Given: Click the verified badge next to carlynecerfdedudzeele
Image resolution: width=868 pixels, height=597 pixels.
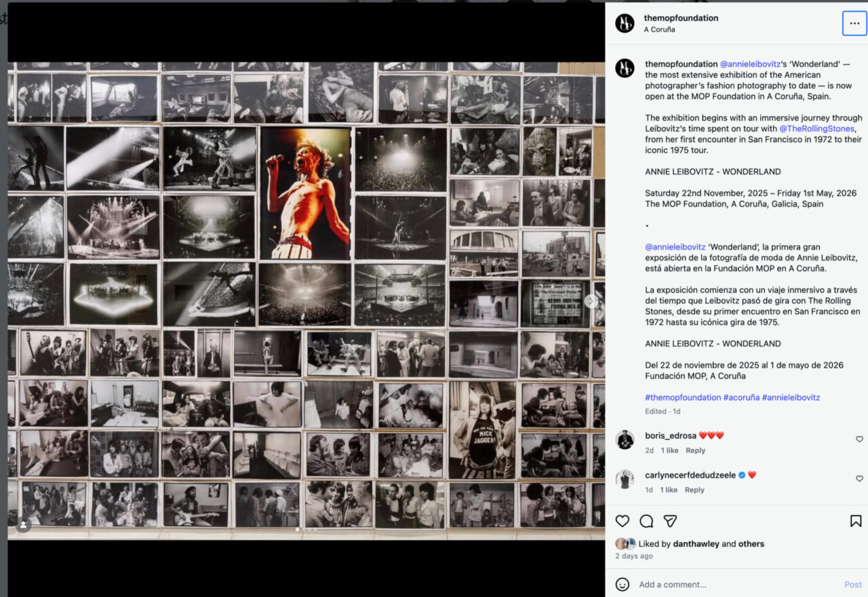Looking at the screenshot, I should point(742,475).
